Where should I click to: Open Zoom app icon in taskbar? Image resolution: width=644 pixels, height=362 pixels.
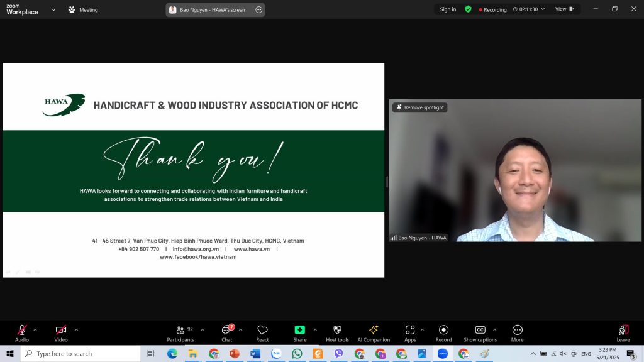[x=443, y=353]
